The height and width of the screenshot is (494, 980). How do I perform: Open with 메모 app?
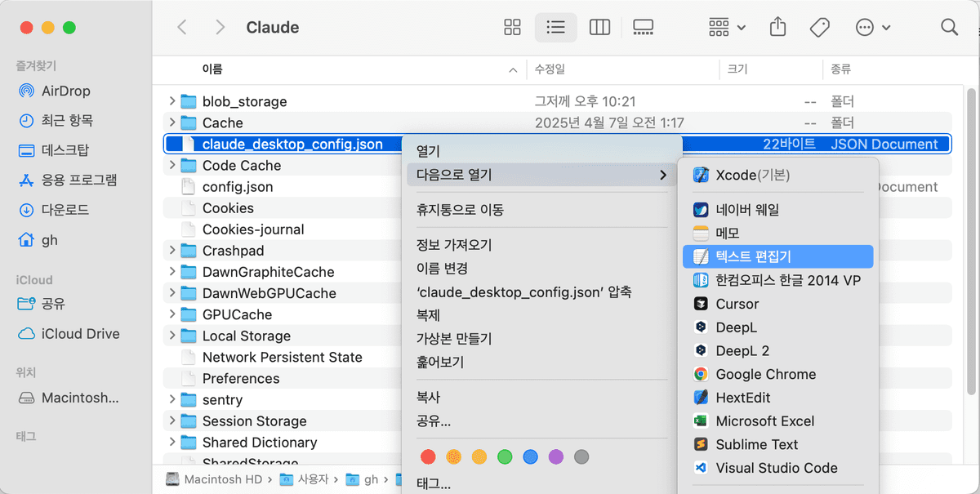tap(777, 233)
